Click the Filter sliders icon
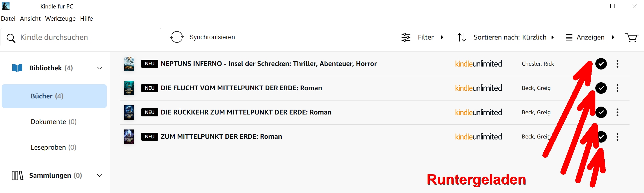The height and width of the screenshot is (193, 644). 406,37
